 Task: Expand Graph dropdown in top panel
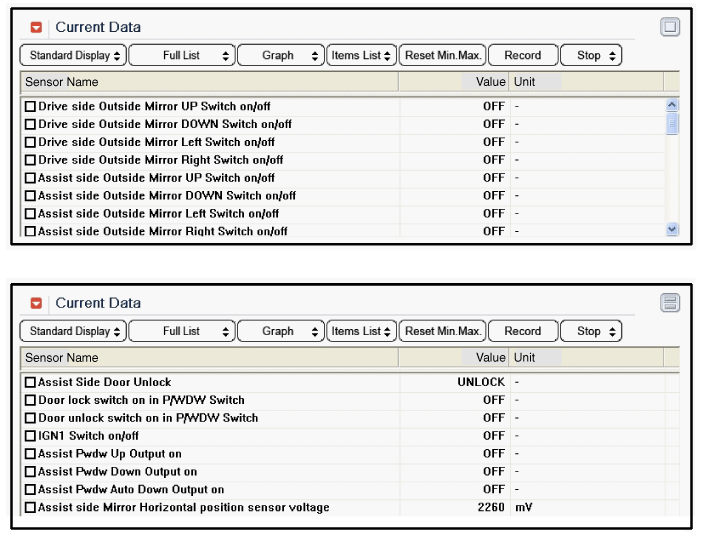point(280,56)
